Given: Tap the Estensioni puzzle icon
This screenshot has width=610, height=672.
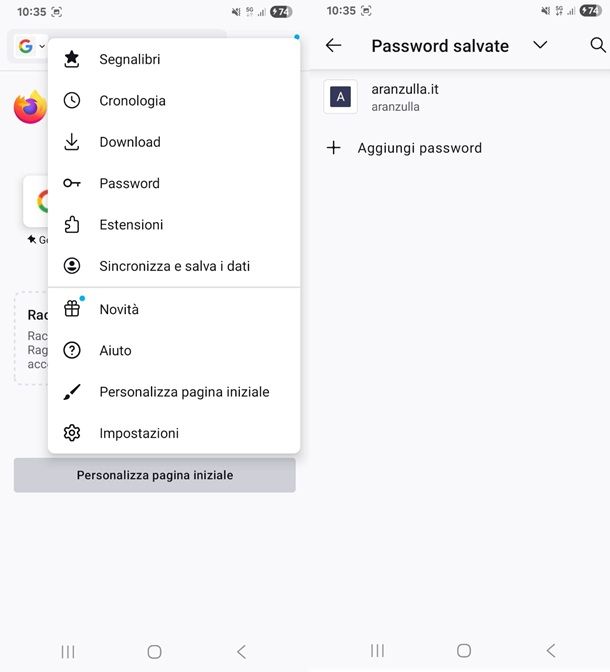Looking at the screenshot, I should [x=72, y=225].
